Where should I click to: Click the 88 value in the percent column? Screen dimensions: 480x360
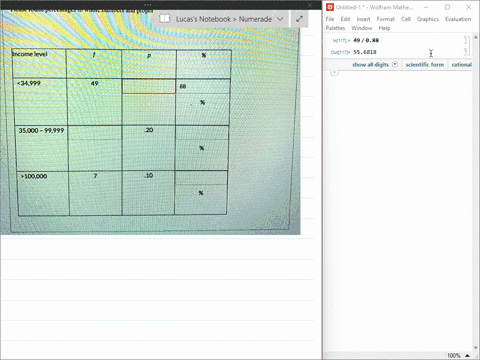[x=183, y=86]
